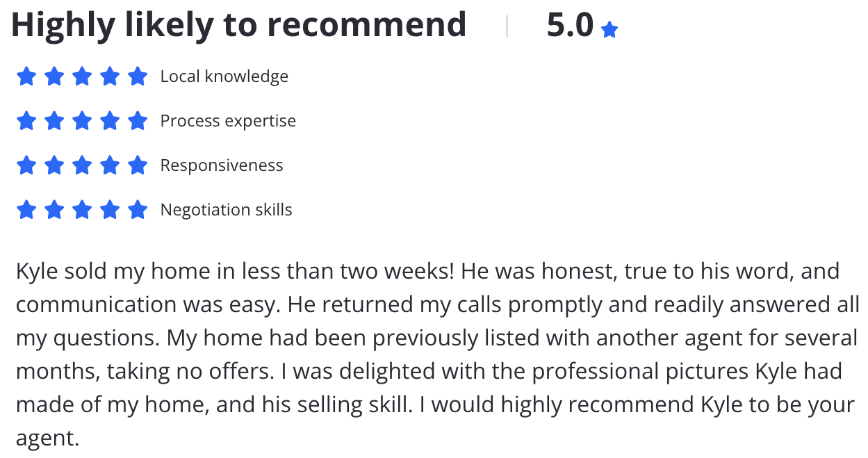
Task: Click the 5.0 rating number
Action: [x=570, y=26]
